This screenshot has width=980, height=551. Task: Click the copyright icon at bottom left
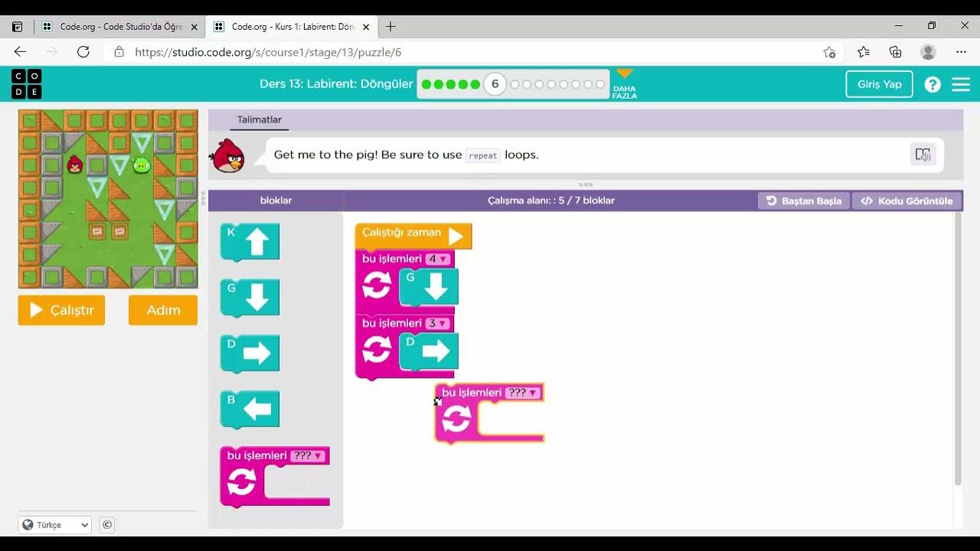(x=107, y=525)
